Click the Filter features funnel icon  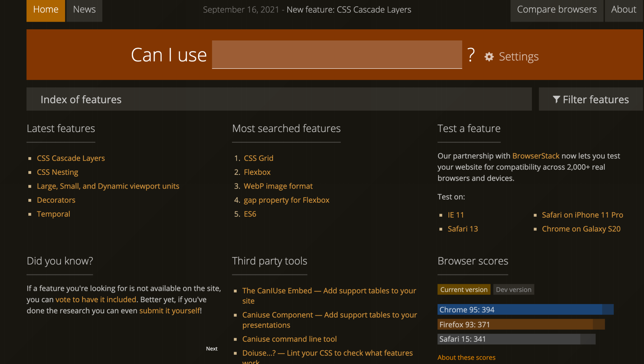click(556, 99)
